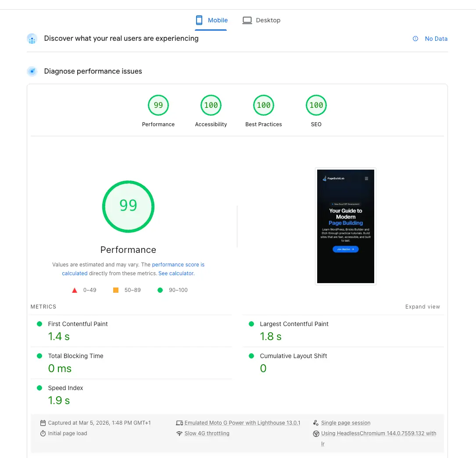Click the red triangle in the score legend
This screenshot has width=476, height=458.
(75, 290)
